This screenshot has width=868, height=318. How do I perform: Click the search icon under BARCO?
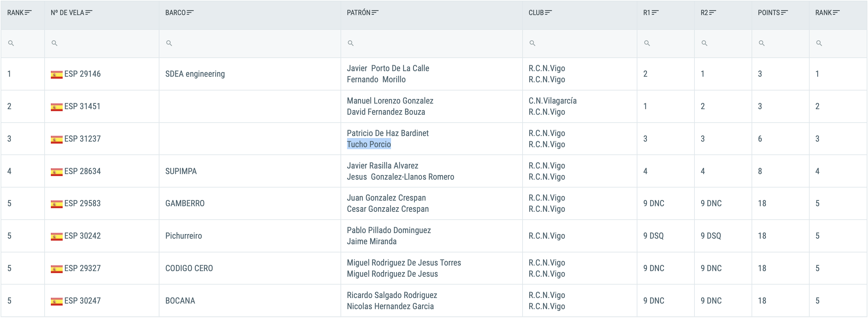point(169,43)
